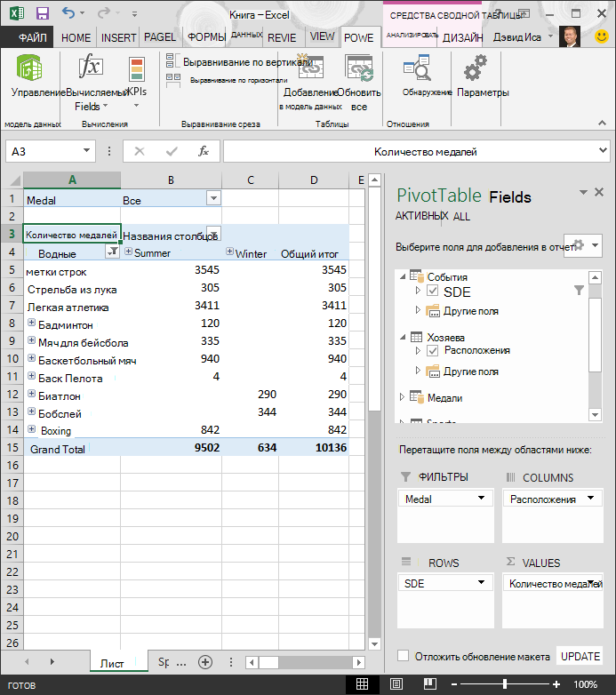Switch field list to ALL view
The width and height of the screenshot is (616, 695).
[x=461, y=216]
